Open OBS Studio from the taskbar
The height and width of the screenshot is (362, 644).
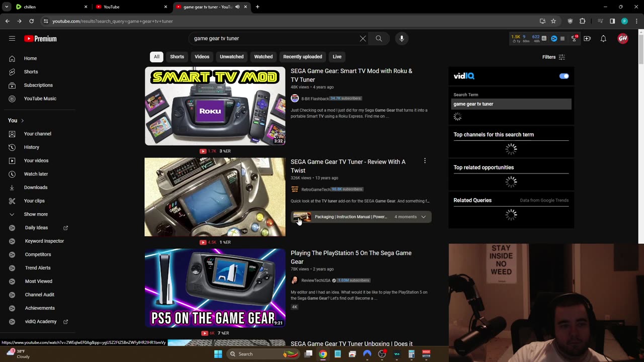pos(382,354)
